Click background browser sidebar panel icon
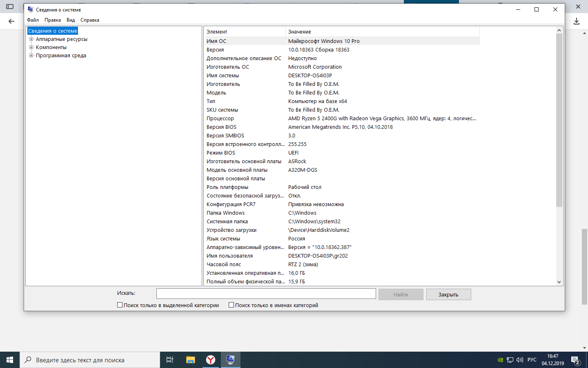The width and height of the screenshot is (588, 368). pyautogui.click(x=10, y=7)
